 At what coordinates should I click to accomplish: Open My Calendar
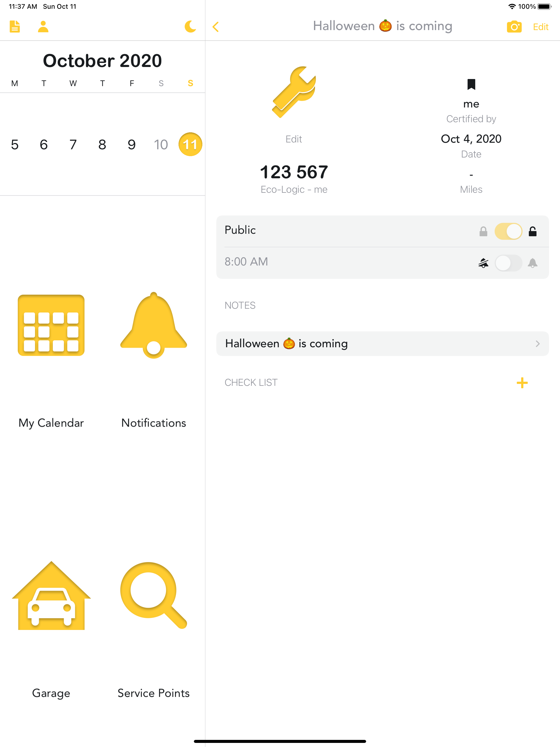pyautogui.click(x=51, y=325)
